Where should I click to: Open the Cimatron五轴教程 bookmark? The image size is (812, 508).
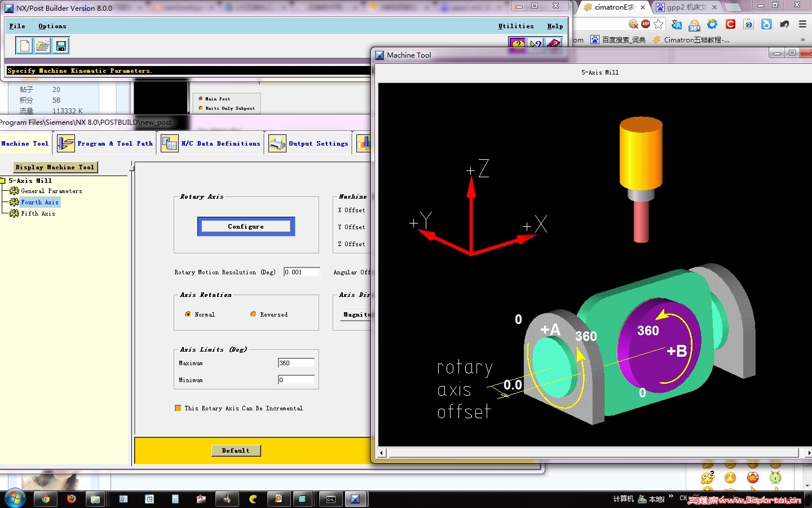tap(691, 40)
